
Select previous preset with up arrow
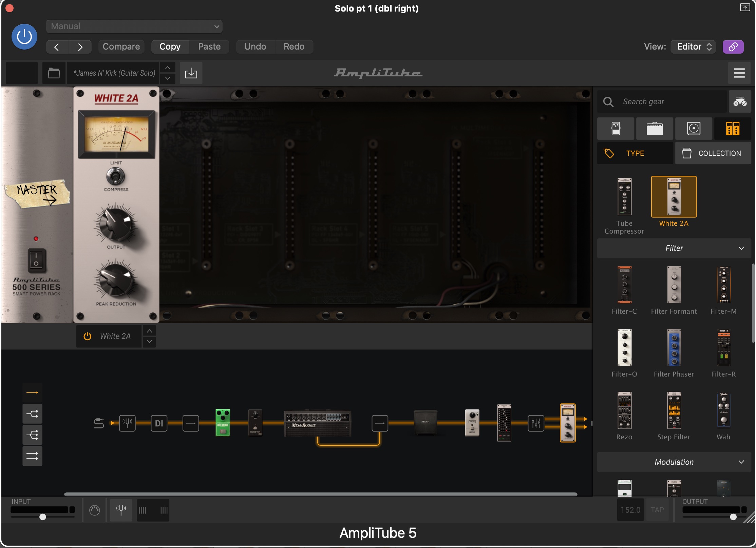click(x=168, y=68)
